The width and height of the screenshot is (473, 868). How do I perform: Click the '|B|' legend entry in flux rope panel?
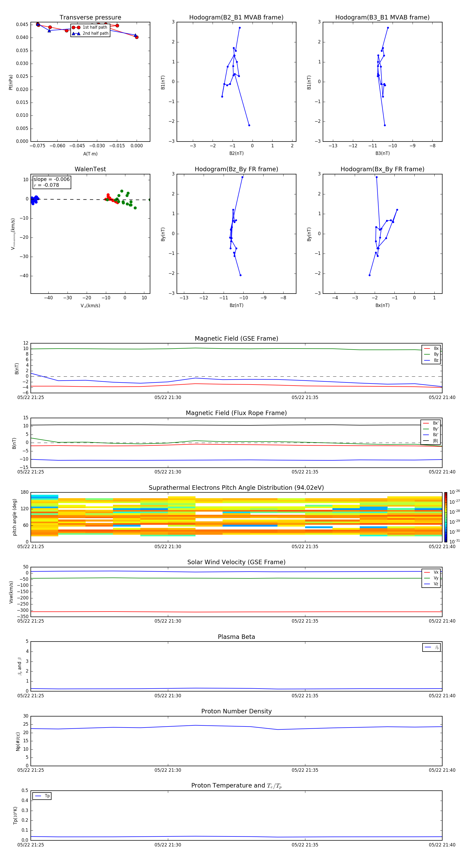(x=431, y=441)
